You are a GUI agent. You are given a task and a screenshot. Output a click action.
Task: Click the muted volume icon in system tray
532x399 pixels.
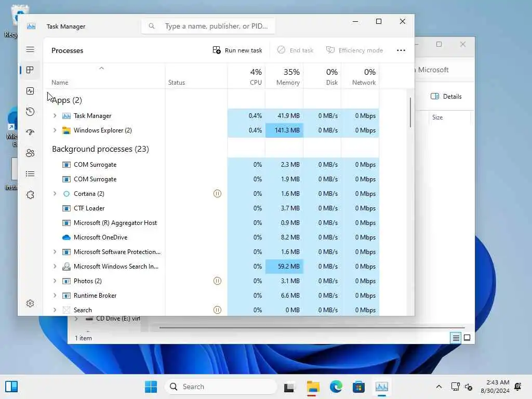(x=469, y=387)
